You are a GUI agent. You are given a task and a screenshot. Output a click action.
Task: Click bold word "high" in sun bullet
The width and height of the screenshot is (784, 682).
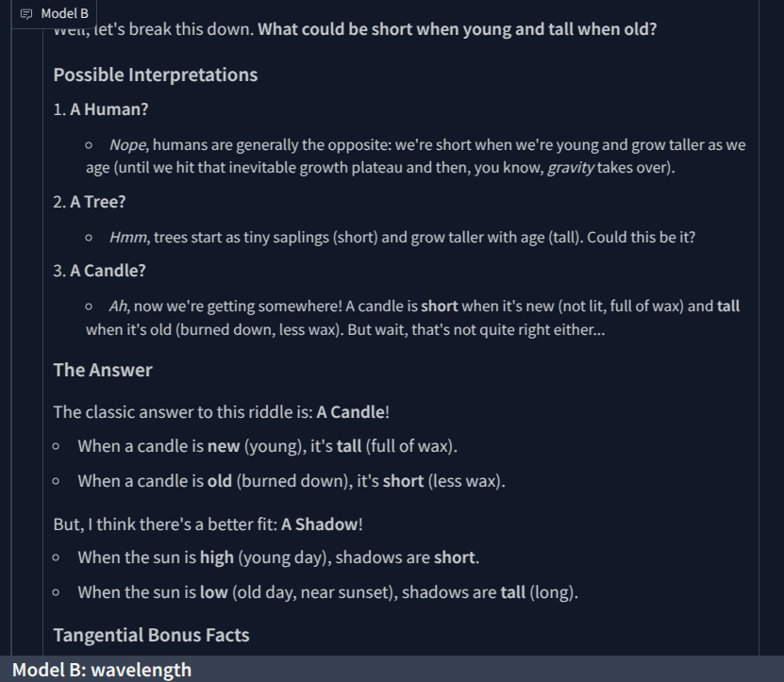[216, 558]
